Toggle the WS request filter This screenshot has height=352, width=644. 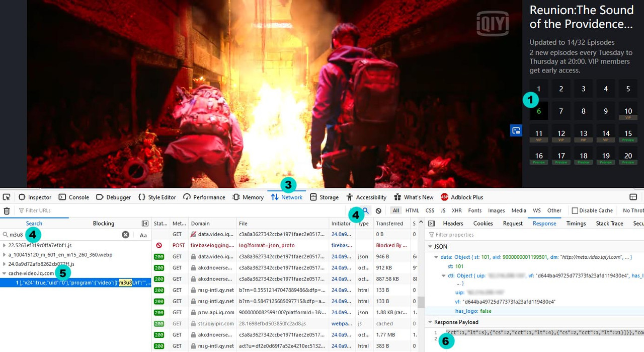point(537,210)
